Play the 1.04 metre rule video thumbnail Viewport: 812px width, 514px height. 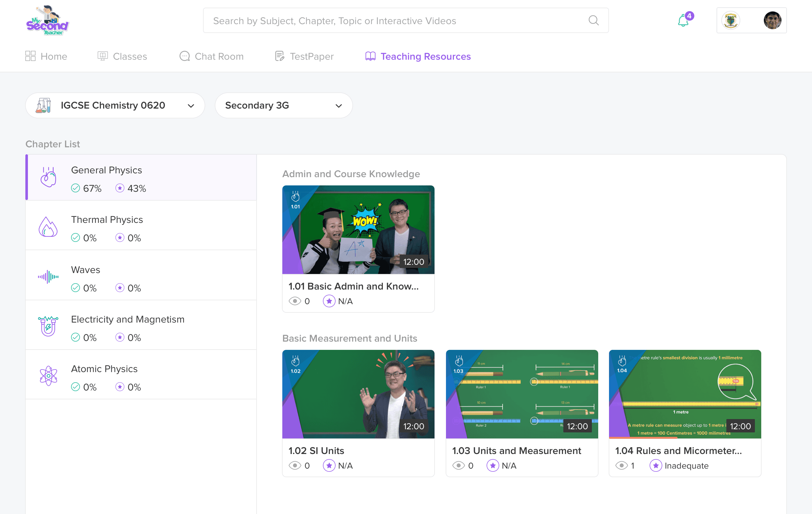[685, 394]
